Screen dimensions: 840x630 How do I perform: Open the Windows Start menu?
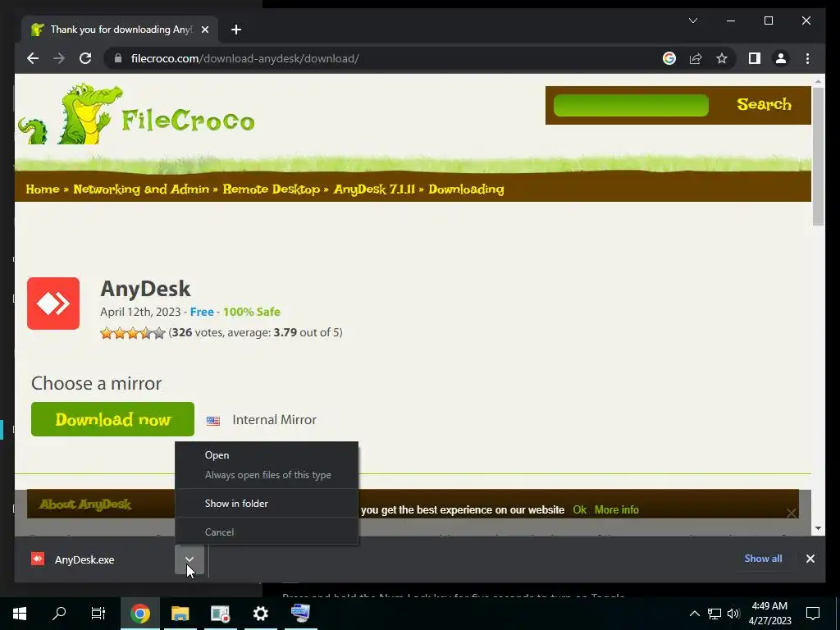pyautogui.click(x=20, y=614)
